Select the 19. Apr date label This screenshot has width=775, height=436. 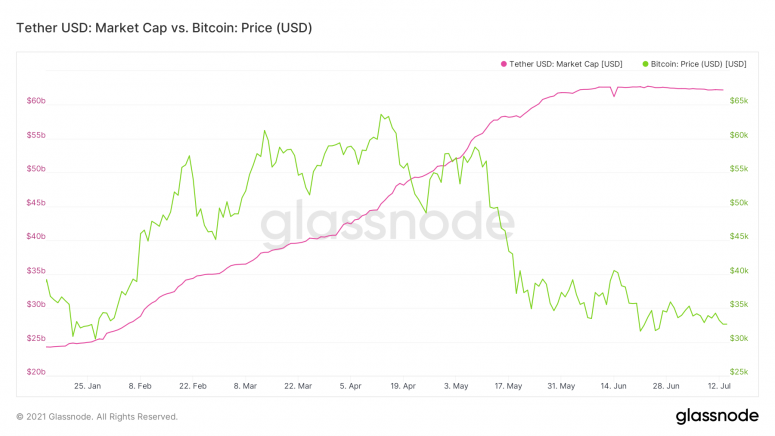coord(403,385)
